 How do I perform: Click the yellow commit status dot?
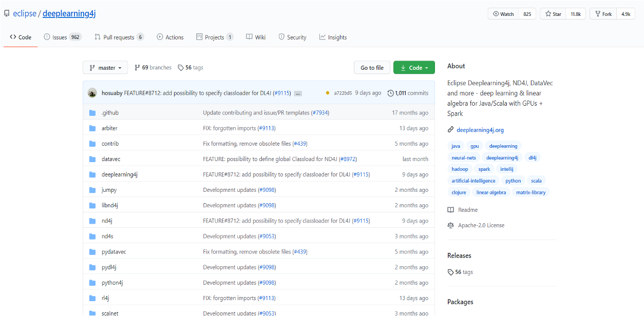point(328,93)
